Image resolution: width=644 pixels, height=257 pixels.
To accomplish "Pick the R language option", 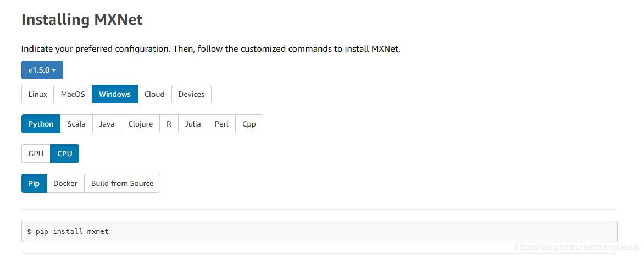I will tap(169, 124).
